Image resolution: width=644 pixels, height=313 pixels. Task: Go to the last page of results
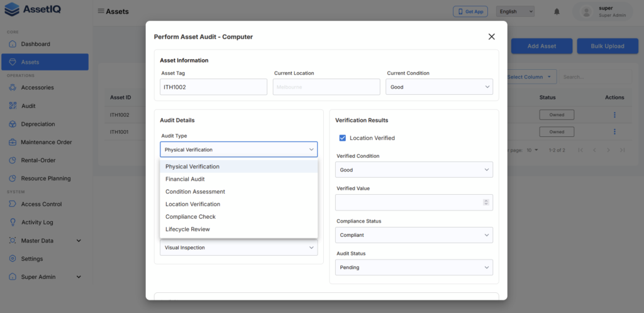click(623, 150)
